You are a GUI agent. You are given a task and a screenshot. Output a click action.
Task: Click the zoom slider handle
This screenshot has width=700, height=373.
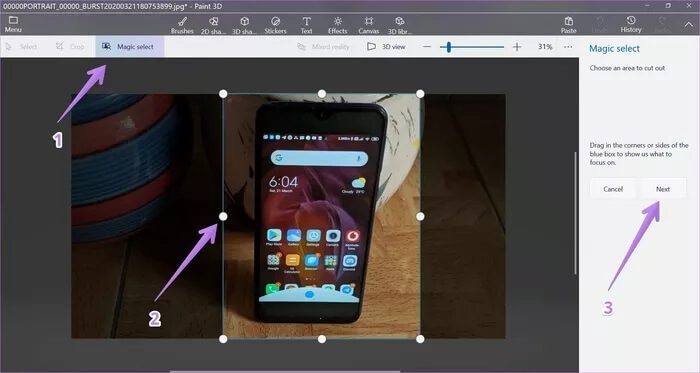click(x=449, y=46)
